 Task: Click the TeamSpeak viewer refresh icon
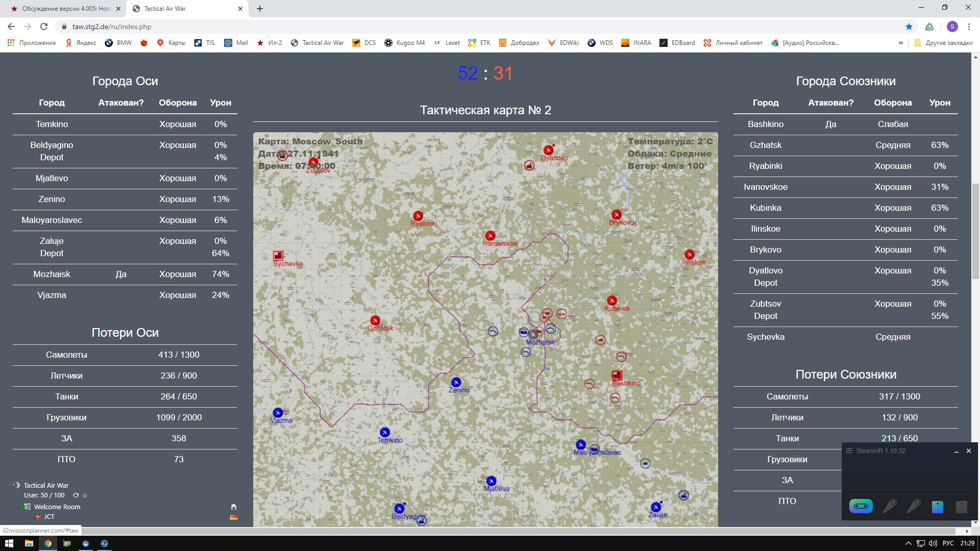pyautogui.click(x=76, y=495)
